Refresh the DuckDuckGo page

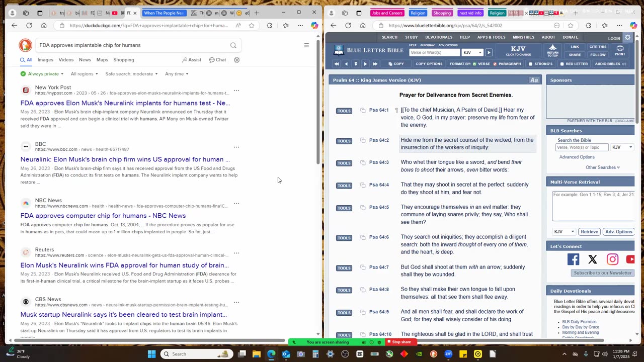coord(29,26)
